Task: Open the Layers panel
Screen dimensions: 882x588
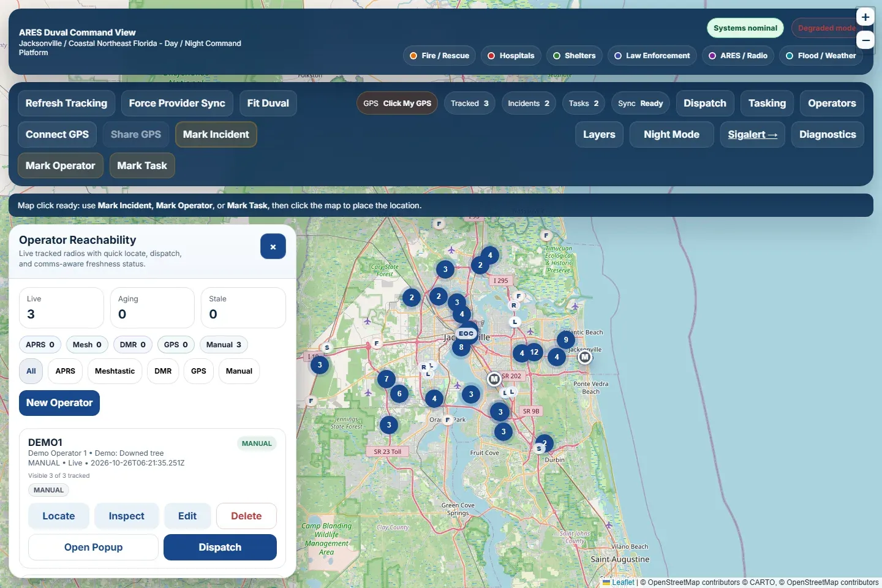Action: (x=599, y=135)
